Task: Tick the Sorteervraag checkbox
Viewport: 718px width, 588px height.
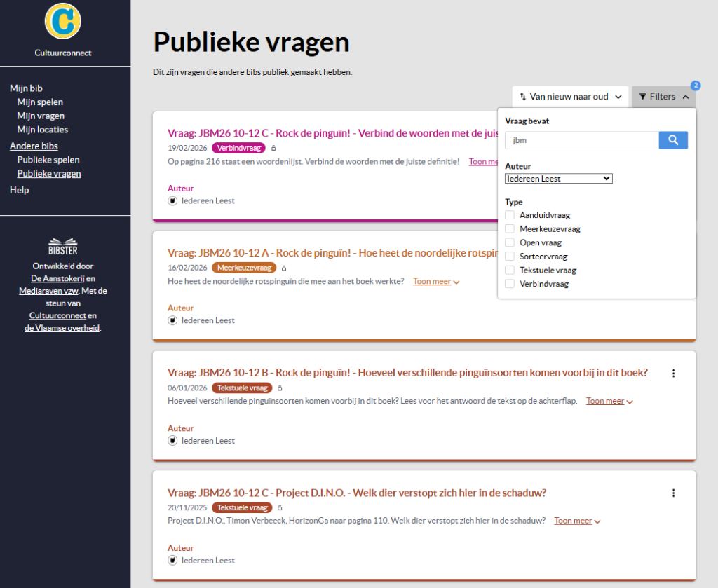Action: pyautogui.click(x=510, y=257)
